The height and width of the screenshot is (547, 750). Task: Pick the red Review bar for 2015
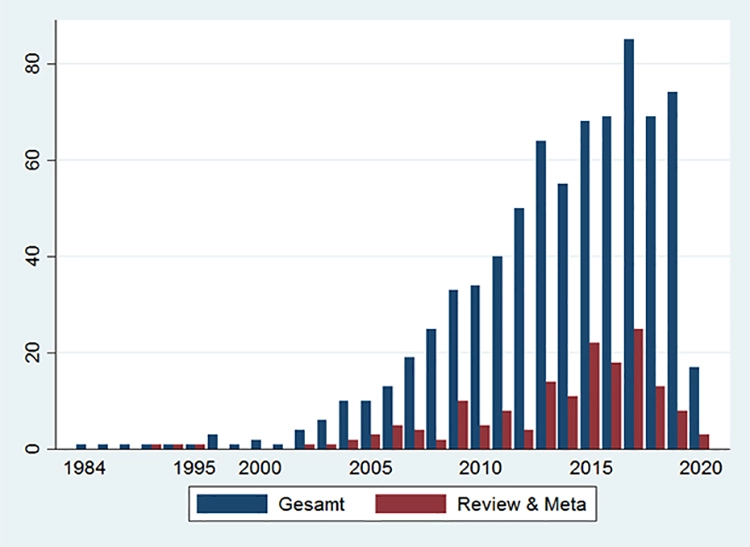point(595,396)
